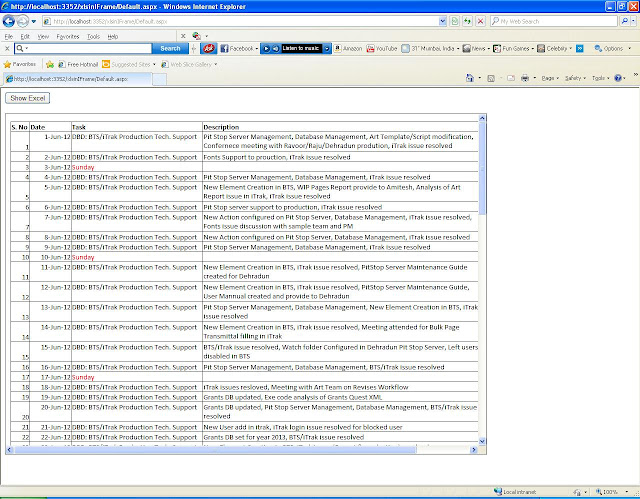Viewport: 640px width, 499px height.
Task: Click the blue Help question mark icon
Action: click(618, 78)
